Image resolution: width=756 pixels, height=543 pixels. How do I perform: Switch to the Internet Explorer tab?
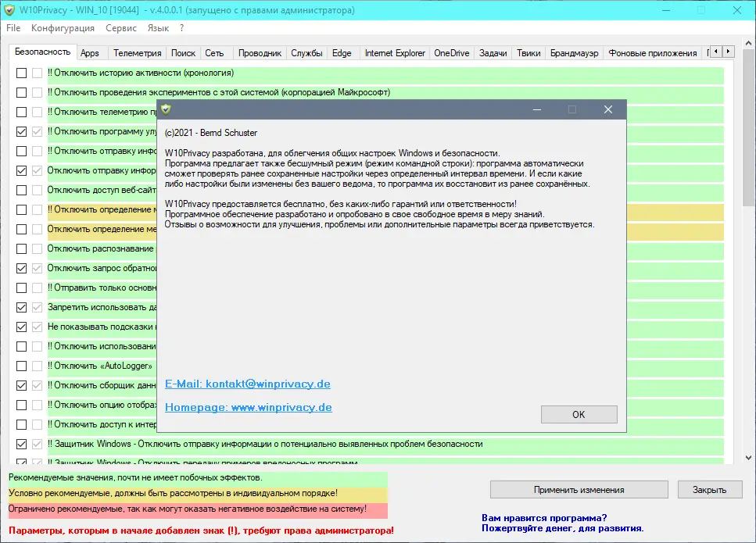[x=395, y=53]
